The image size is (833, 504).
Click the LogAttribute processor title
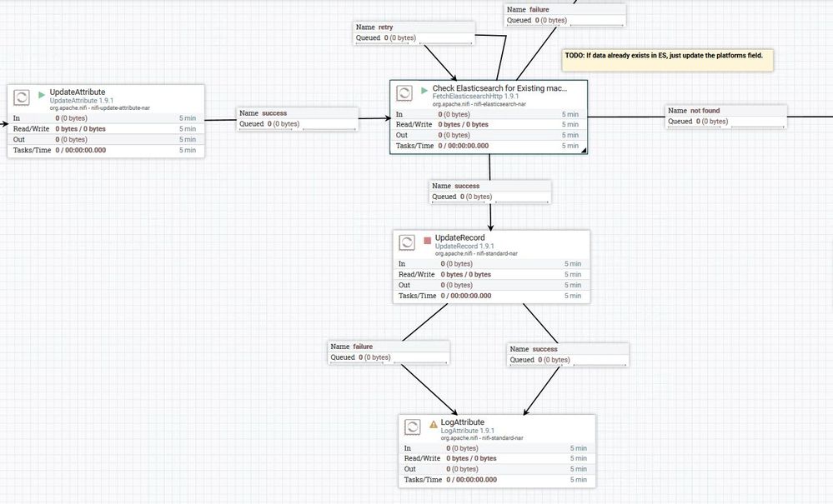[462, 422]
